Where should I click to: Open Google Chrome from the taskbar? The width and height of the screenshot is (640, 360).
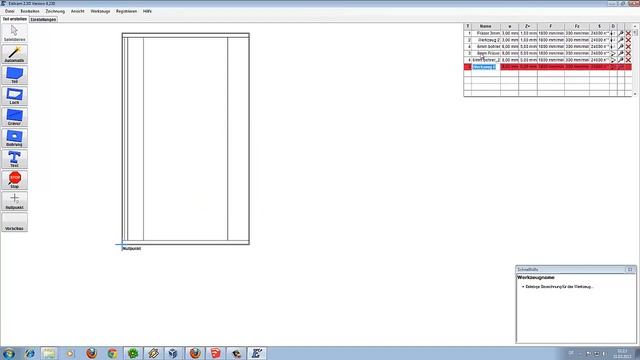click(x=112, y=353)
